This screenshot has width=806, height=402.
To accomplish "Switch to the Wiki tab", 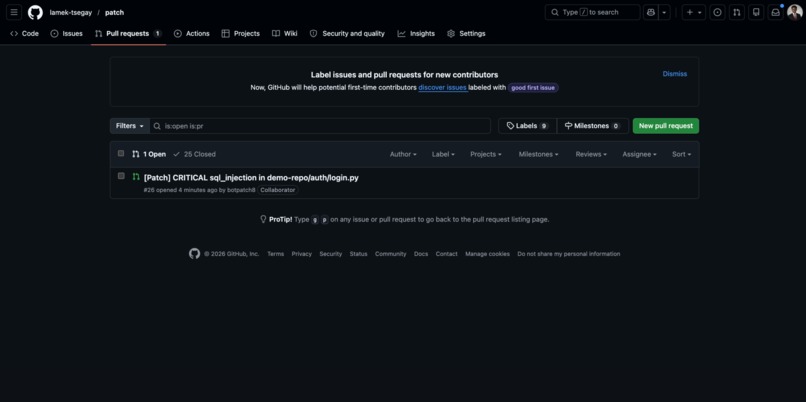I will click(x=285, y=33).
